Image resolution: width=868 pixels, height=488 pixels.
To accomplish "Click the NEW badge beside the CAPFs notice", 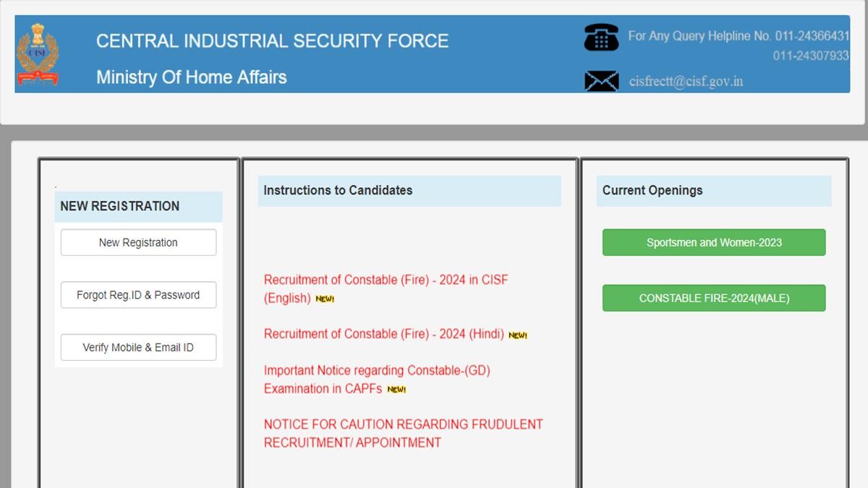I will pyautogui.click(x=396, y=390).
